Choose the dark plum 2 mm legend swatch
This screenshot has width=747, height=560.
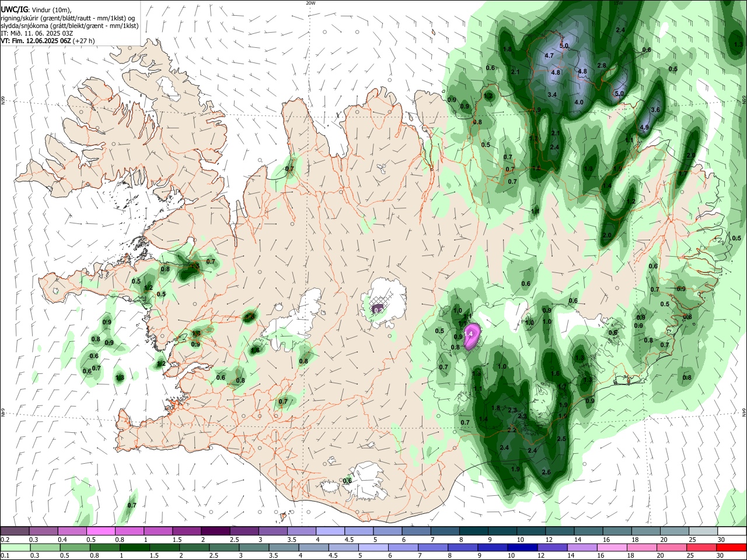tap(215, 531)
